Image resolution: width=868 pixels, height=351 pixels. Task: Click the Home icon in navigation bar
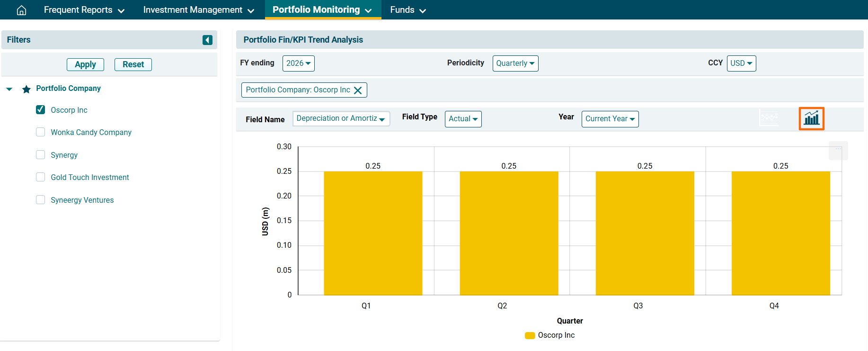point(21,10)
